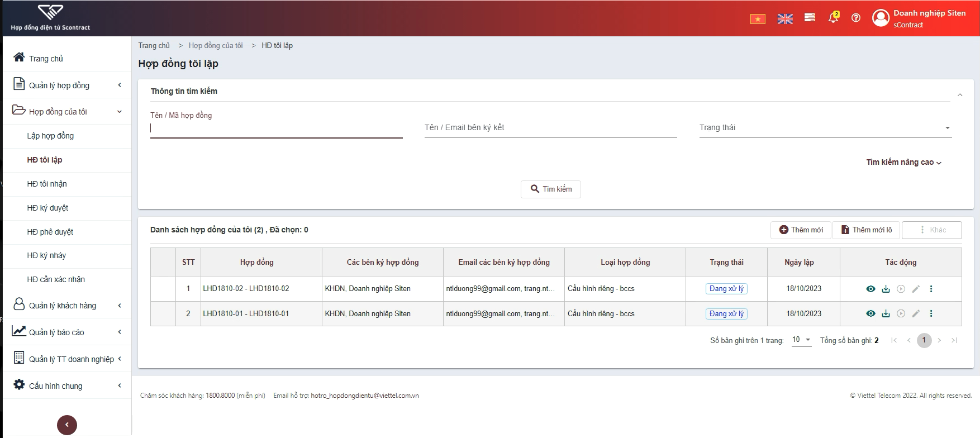Expand Tìm kiếm nâng cao options
This screenshot has width=980, height=438.
click(904, 162)
